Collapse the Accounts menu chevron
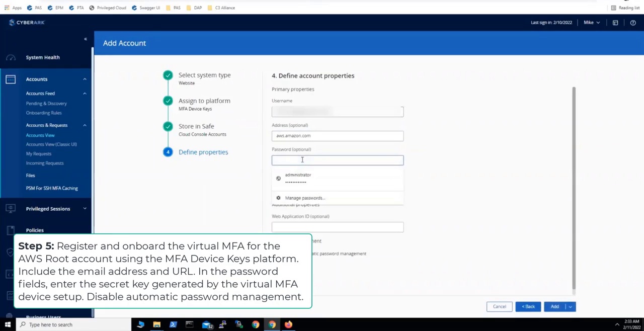The width and height of the screenshot is (644, 331). pos(85,79)
